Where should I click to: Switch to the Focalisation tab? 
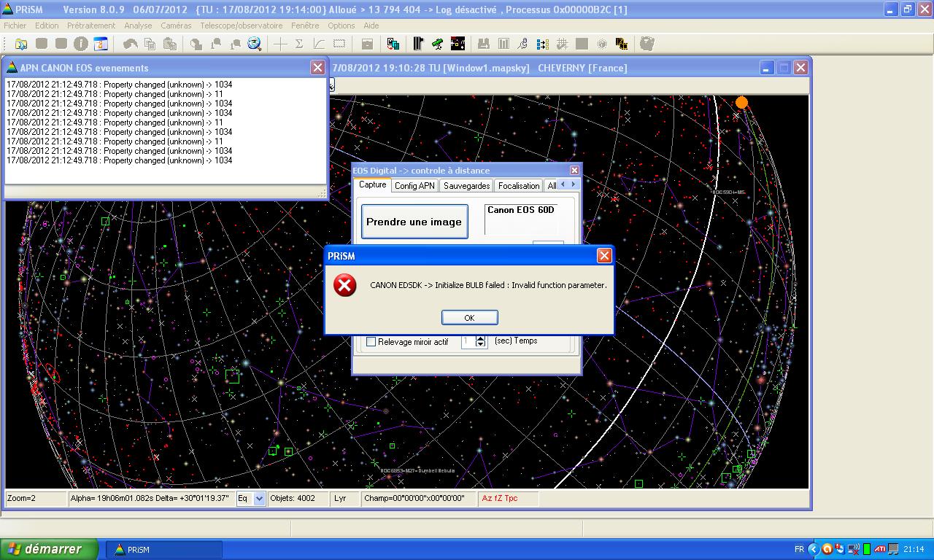[x=518, y=186]
